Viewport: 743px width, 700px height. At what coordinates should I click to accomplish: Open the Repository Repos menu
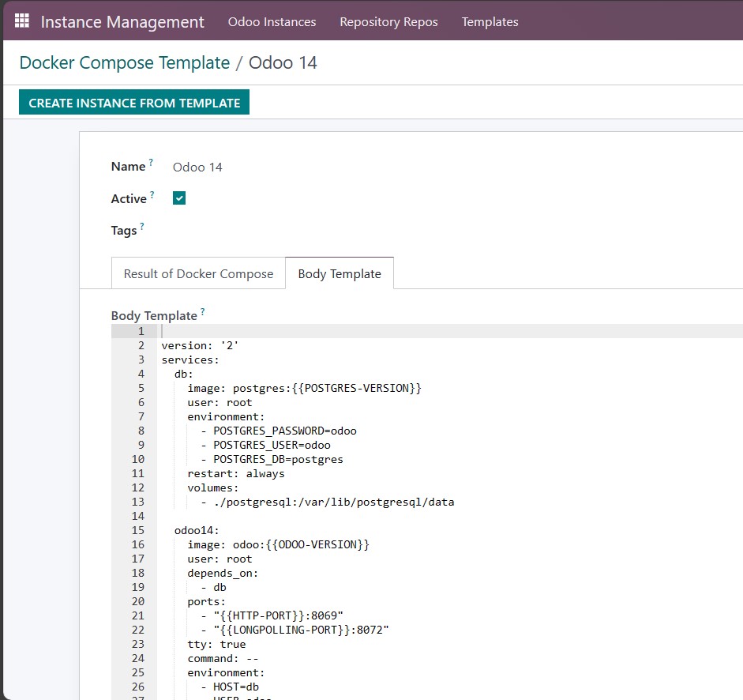388,22
